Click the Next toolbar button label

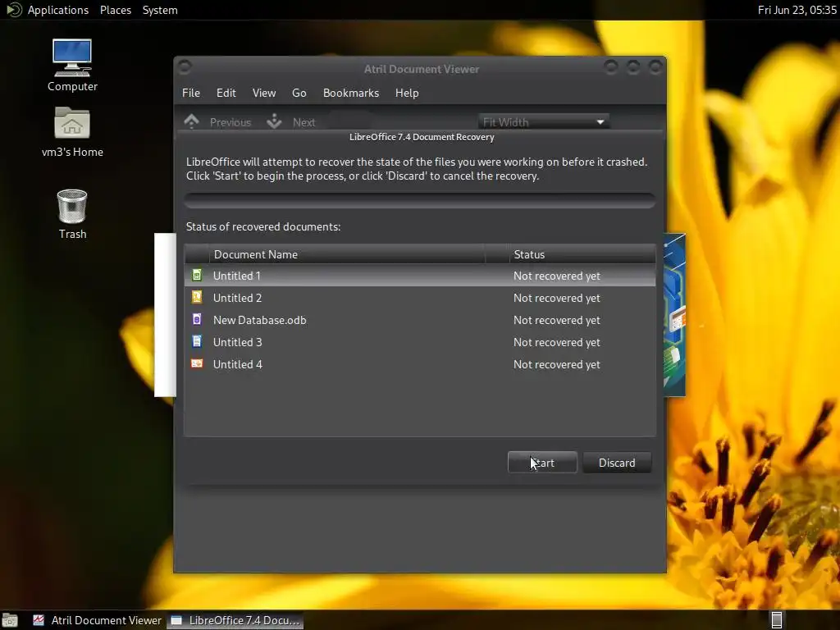[x=304, y=122]
